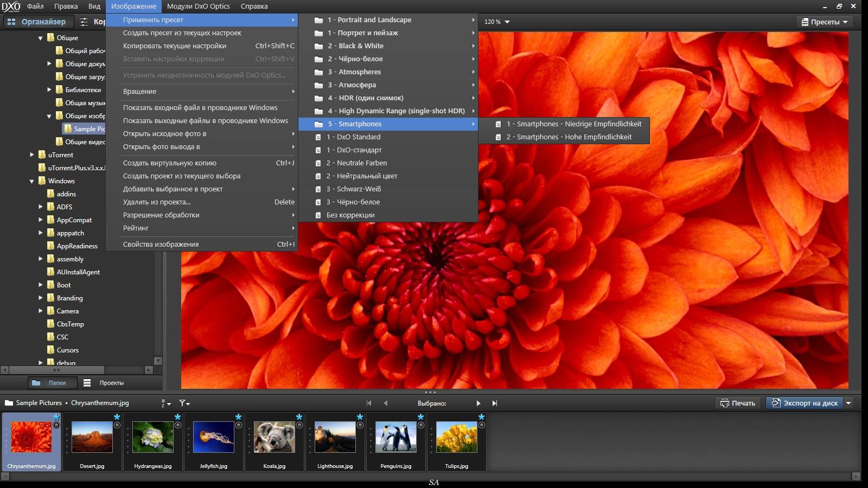Apply preset 1 - Smartphones - Niedrige Empfindlichkeit
868x488 pixels.
(564, 124)
